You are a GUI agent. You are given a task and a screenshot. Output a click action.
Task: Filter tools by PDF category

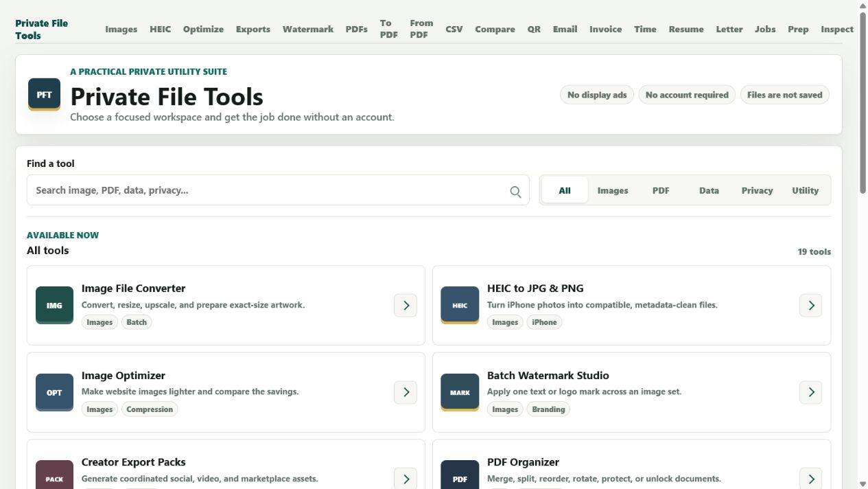click(661, 190)
